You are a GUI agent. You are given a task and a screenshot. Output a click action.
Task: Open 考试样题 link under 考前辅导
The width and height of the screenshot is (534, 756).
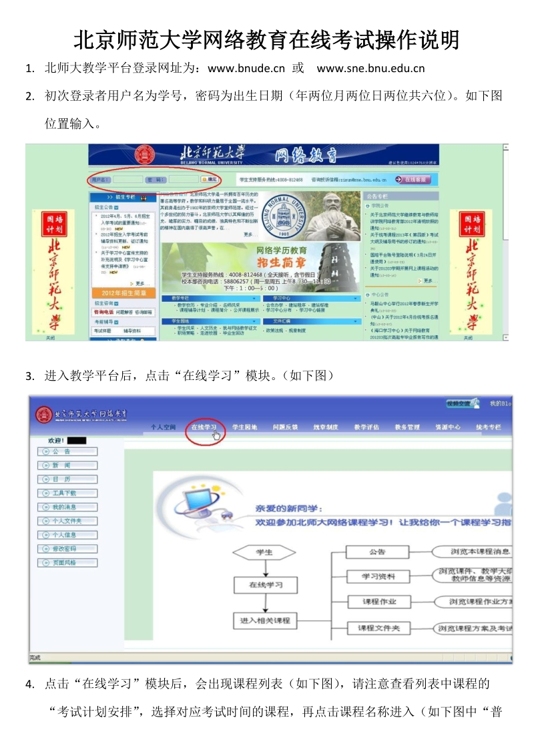[103, 331]
